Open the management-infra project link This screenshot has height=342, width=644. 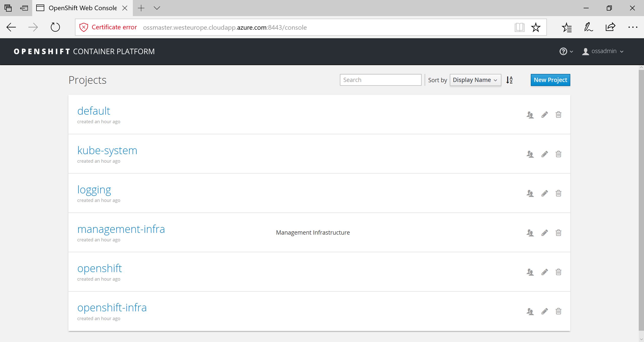(x=121, y=229)
